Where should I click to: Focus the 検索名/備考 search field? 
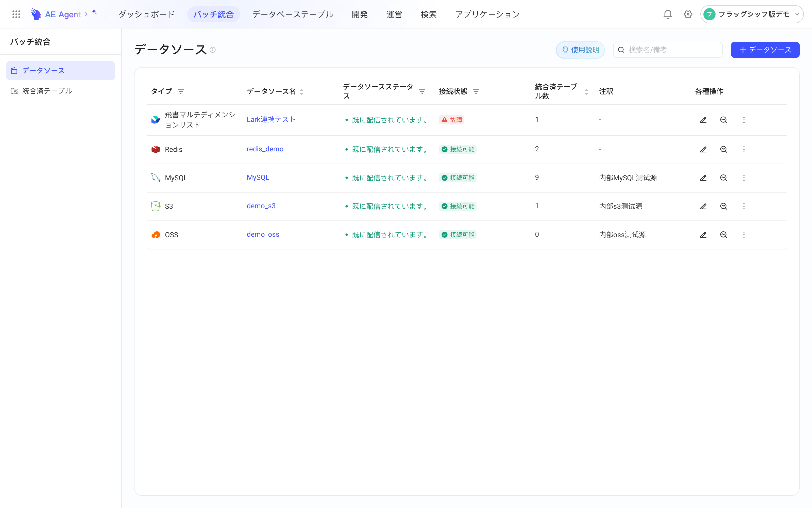(667, 50)
